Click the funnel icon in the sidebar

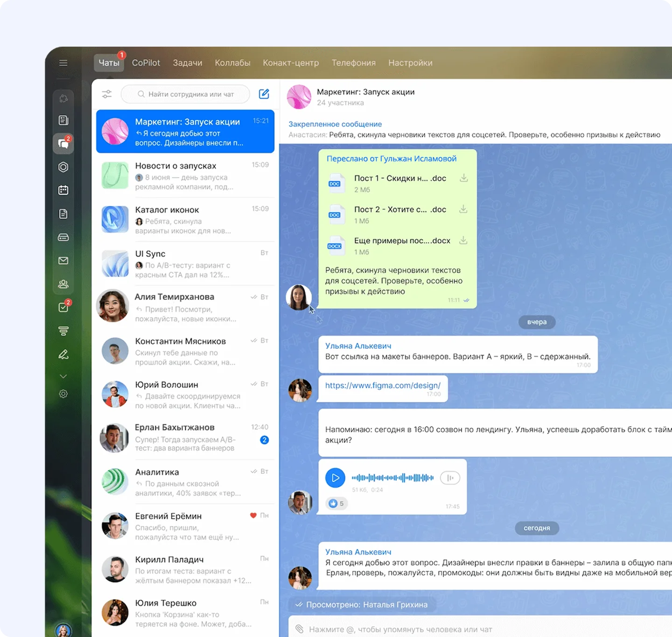(x=63, y=331)
